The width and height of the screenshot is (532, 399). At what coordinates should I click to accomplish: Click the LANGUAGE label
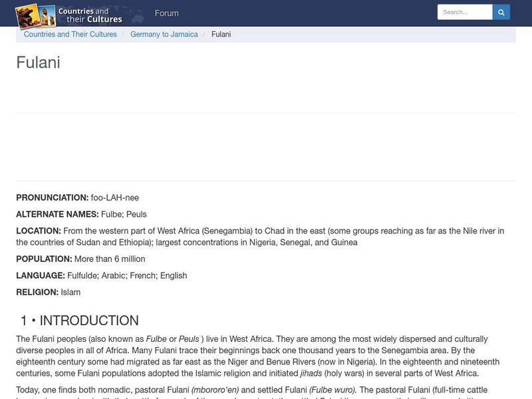41,275
